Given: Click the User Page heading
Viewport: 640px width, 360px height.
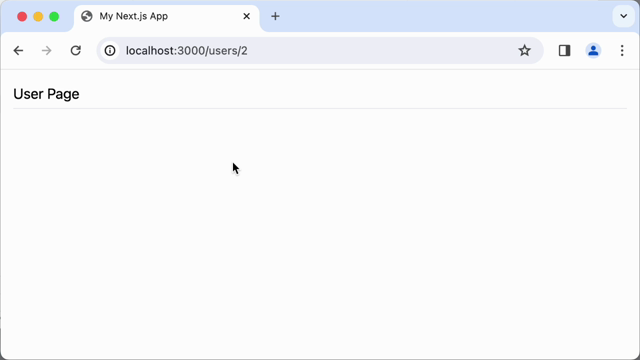Looking at the screenshot, I should click(46, 94).
